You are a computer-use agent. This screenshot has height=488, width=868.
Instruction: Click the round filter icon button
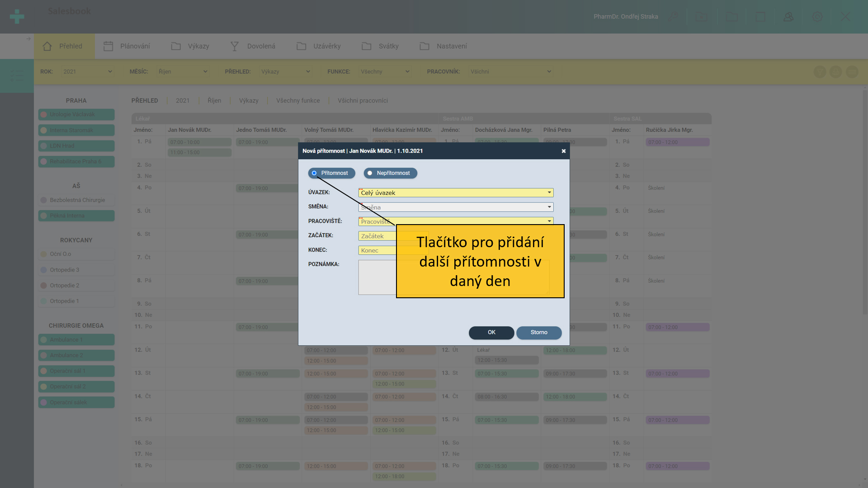[820, 72]
